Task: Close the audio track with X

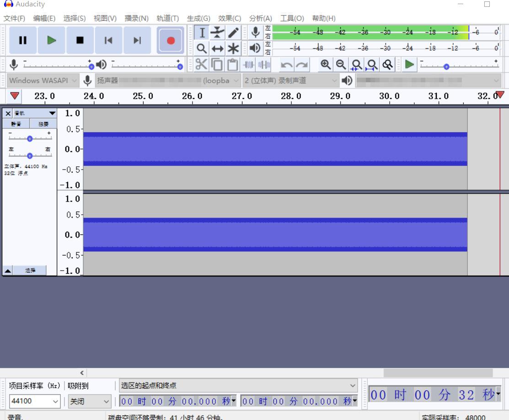Action: (x=8, y=113)
